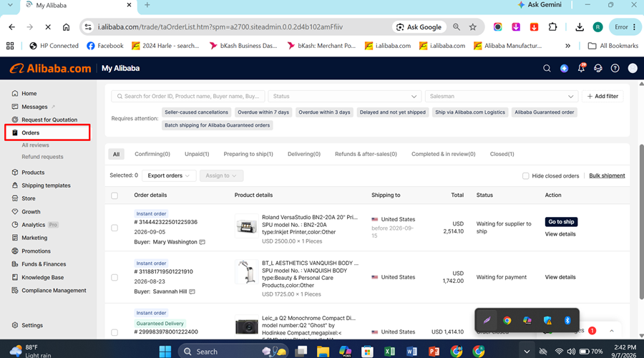Open the Roland printer product thumbnail
644x358 pixels.
246,226
